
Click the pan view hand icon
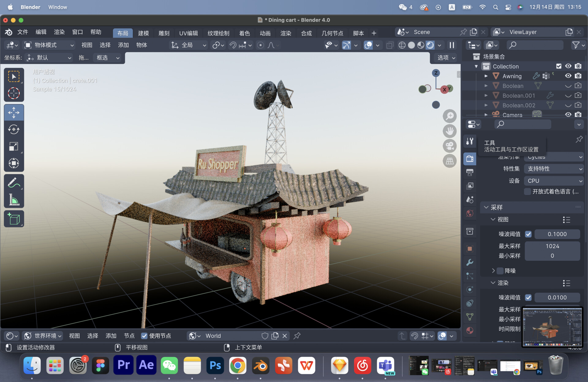click(450, 131)
